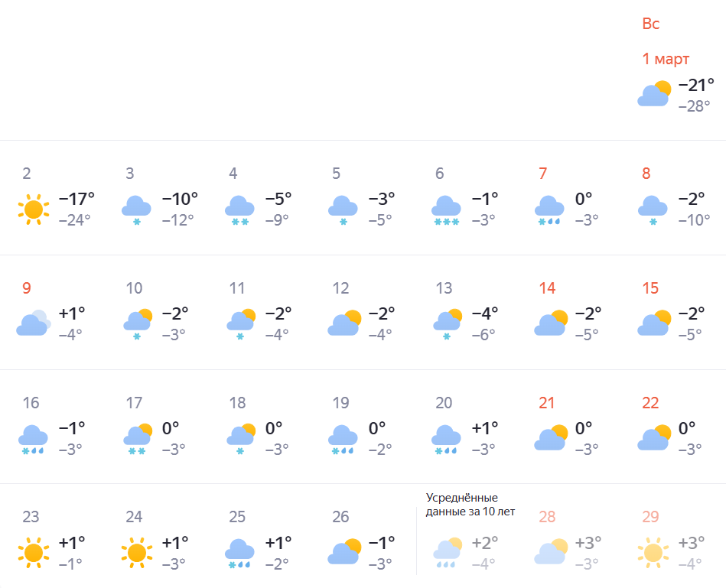726x588 pixels.
Task: Select day 14 in the calendar
Action: click(547, 288)
